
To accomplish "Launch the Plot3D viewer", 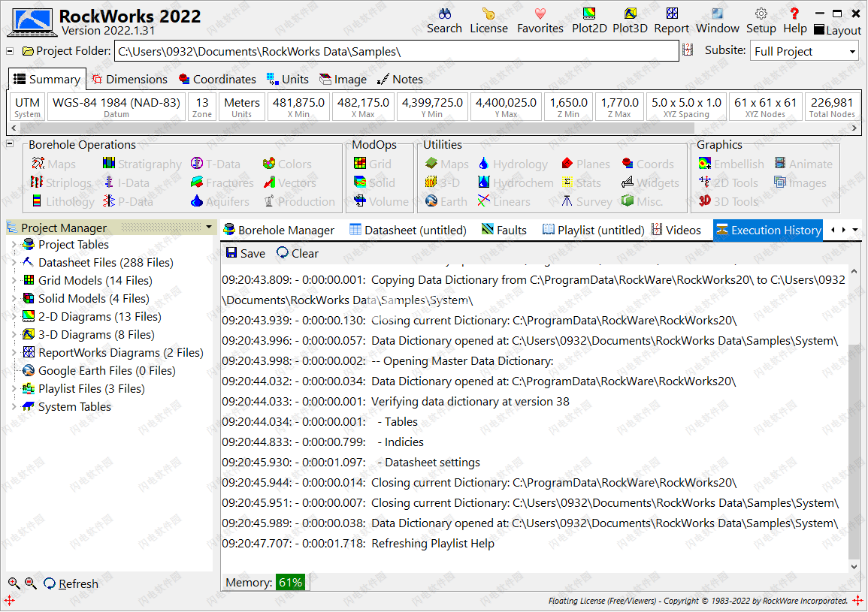I will pyautogui.click(x=630, y=21).
